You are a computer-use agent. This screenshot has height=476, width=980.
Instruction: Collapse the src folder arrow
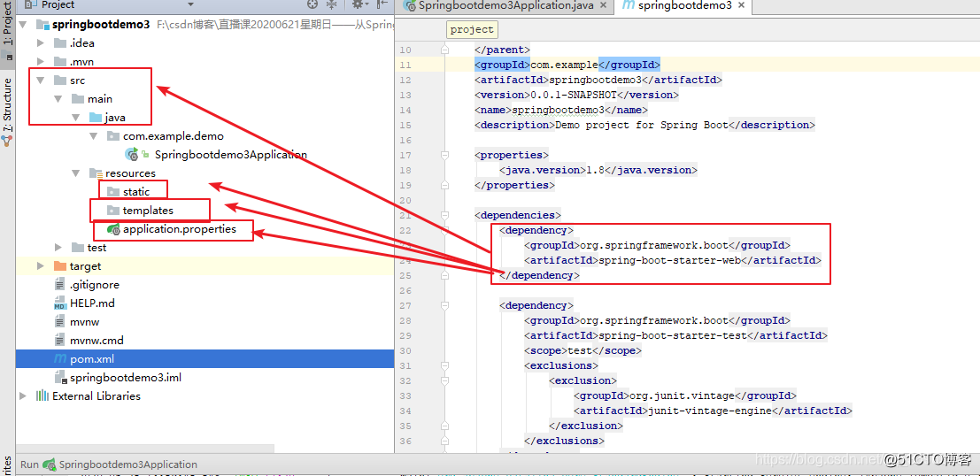(x=41, y=81)
